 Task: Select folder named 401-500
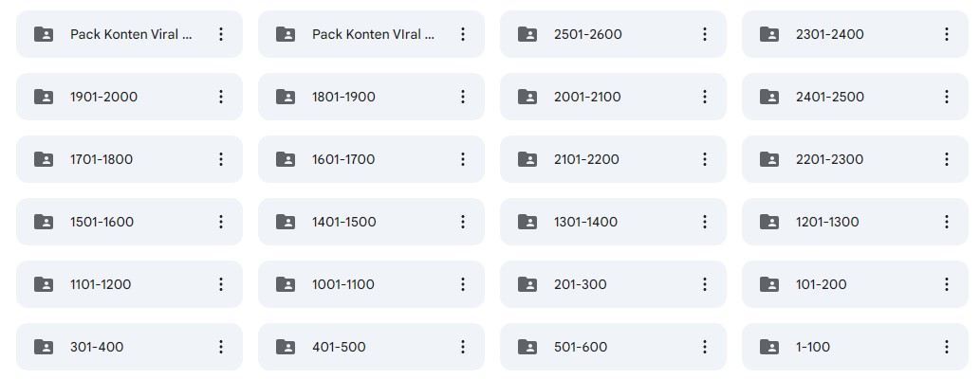(x=339, y=347)
